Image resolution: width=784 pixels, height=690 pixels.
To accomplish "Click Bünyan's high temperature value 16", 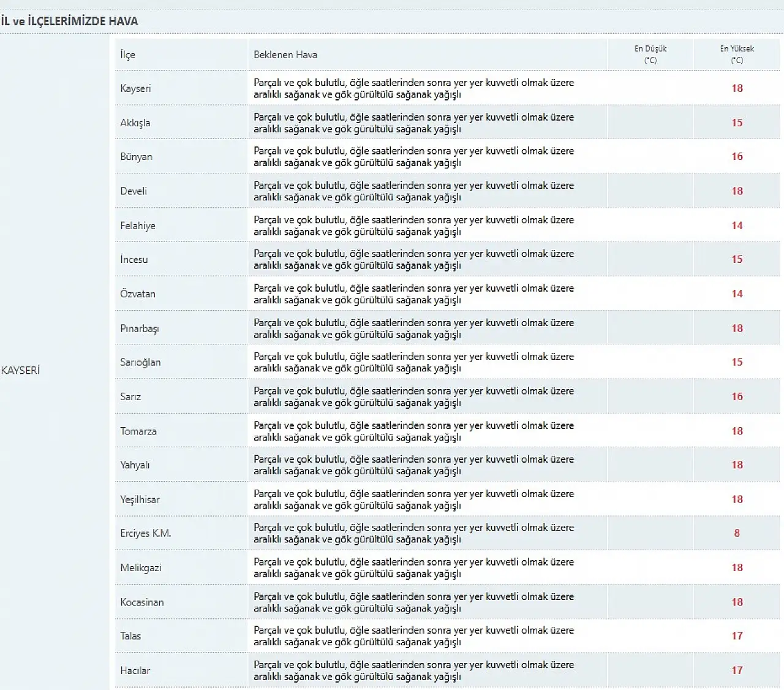I will point(737,156).
